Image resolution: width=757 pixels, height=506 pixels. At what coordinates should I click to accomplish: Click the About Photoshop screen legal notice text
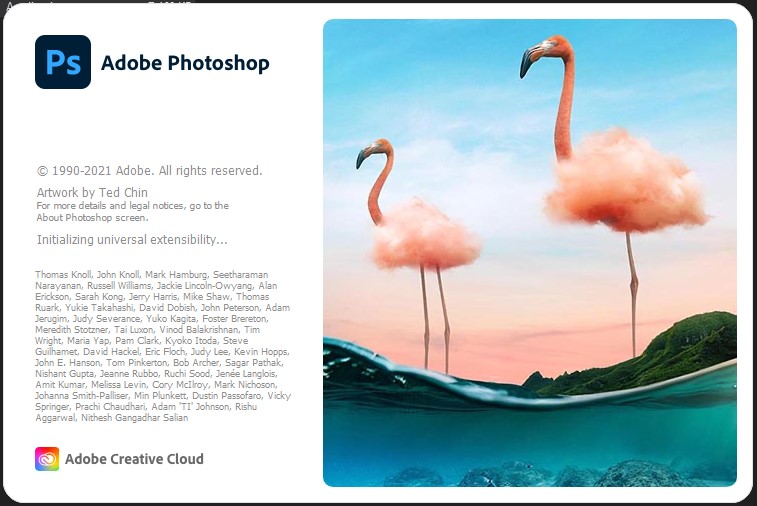click(x=133, y=211)
